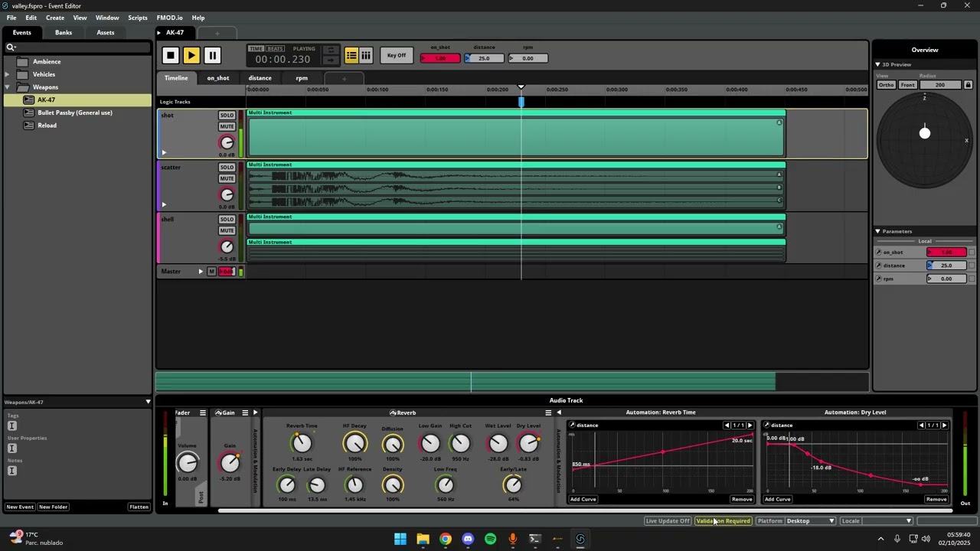Switch to the list-style track view icon
980x551 pixels.
(x=351, y=55)
